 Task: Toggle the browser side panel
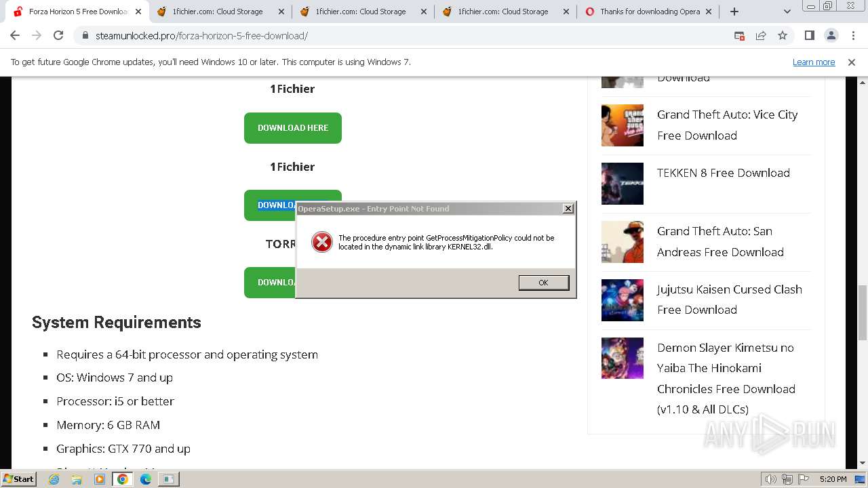pos(809,36)
